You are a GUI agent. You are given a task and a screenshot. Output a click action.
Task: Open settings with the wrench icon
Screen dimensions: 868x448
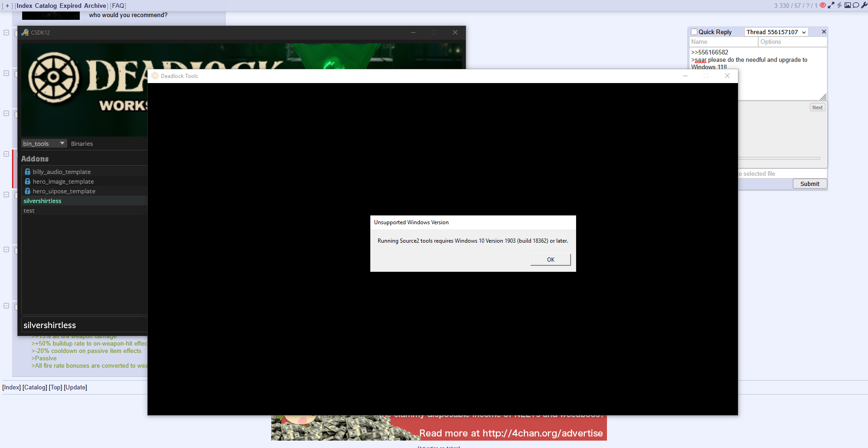point(864,6)
